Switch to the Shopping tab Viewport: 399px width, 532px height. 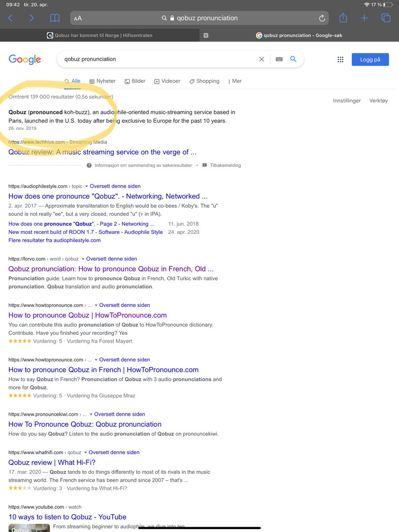(204, 81)
